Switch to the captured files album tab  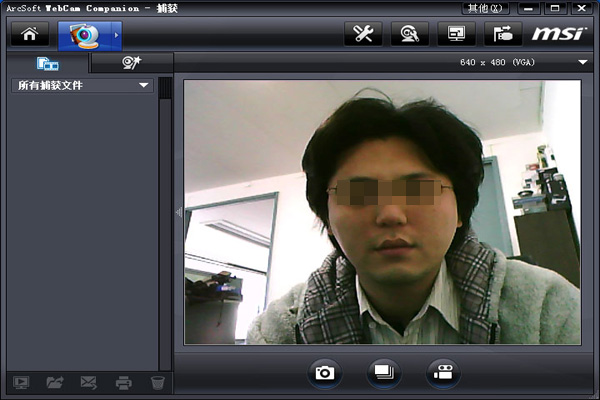pos(48,63)
